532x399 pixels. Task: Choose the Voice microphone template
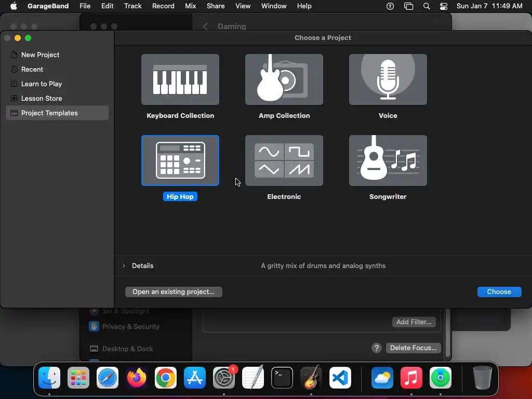click(x=388, y=79)
